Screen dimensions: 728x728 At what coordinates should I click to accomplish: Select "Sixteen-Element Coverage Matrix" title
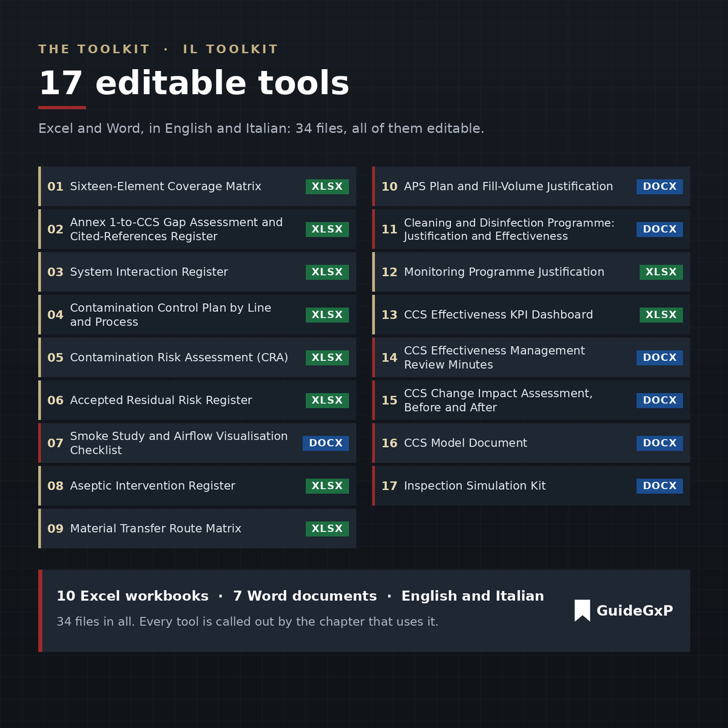pyautogui.click(x=166, y=186)
